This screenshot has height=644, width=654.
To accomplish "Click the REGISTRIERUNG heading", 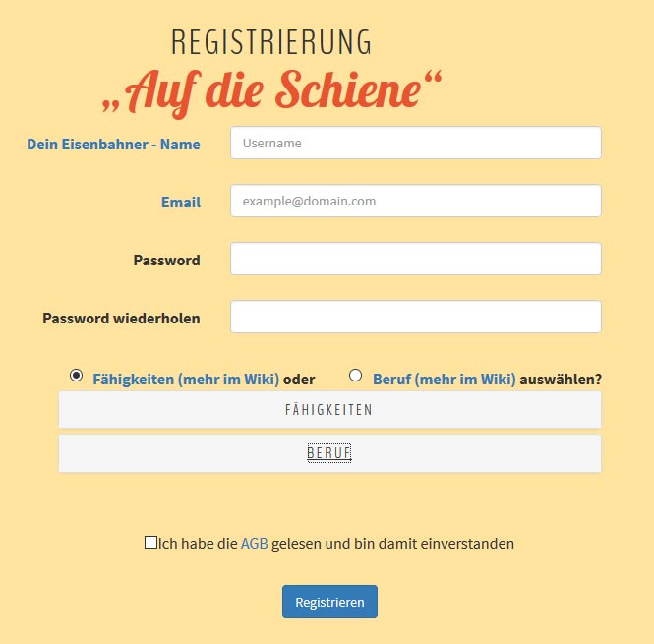I will pos(271,42).
